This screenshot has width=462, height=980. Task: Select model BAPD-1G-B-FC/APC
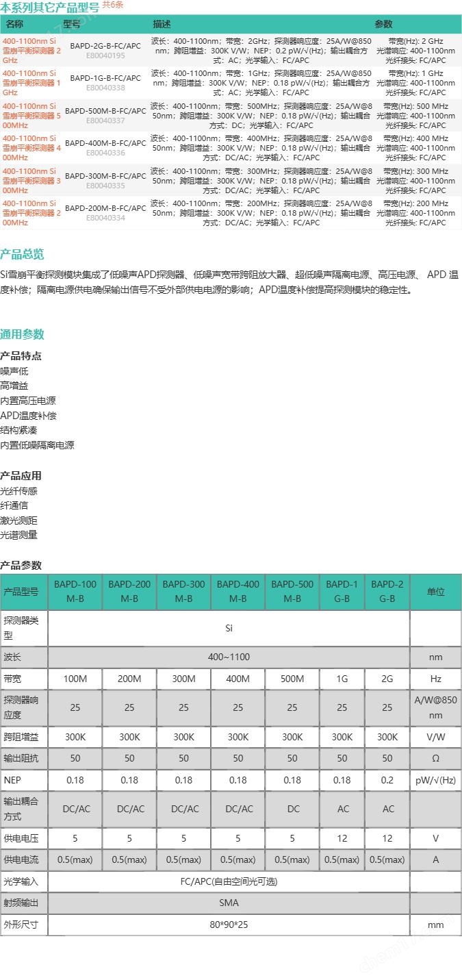(105, 78)
